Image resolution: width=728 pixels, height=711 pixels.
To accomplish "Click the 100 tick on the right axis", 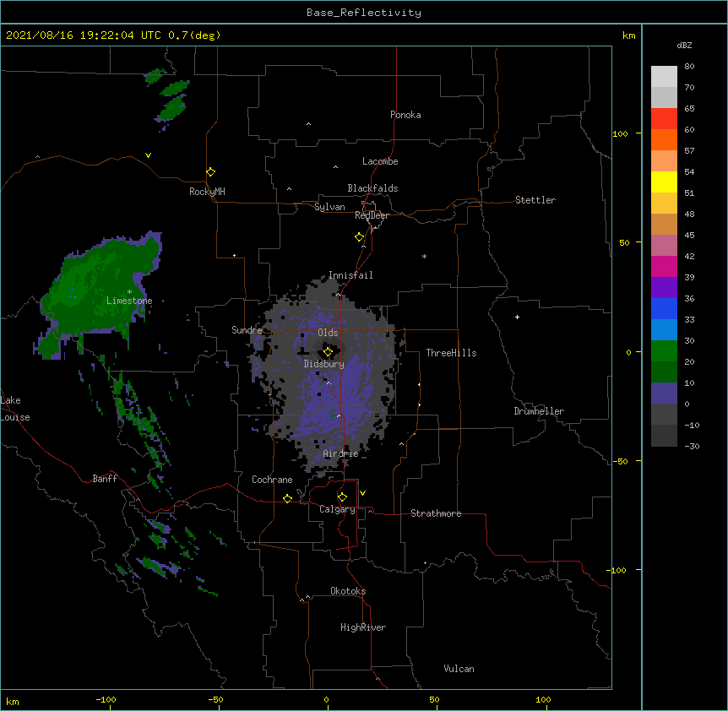I will pos(620,134).
